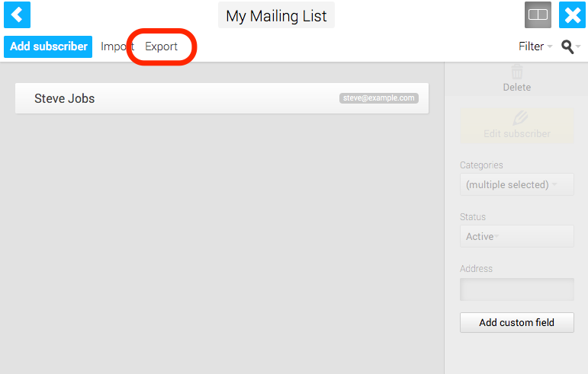Select the Export option

(x=161, y=46)
